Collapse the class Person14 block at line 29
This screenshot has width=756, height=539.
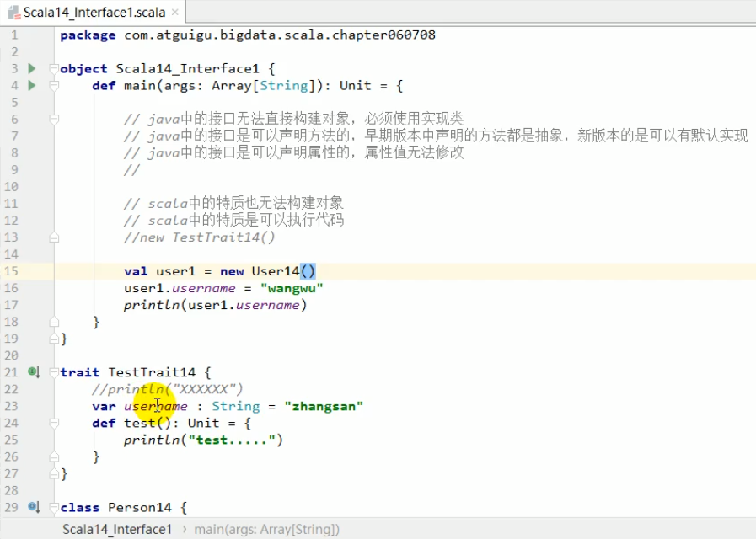(54, 507)
